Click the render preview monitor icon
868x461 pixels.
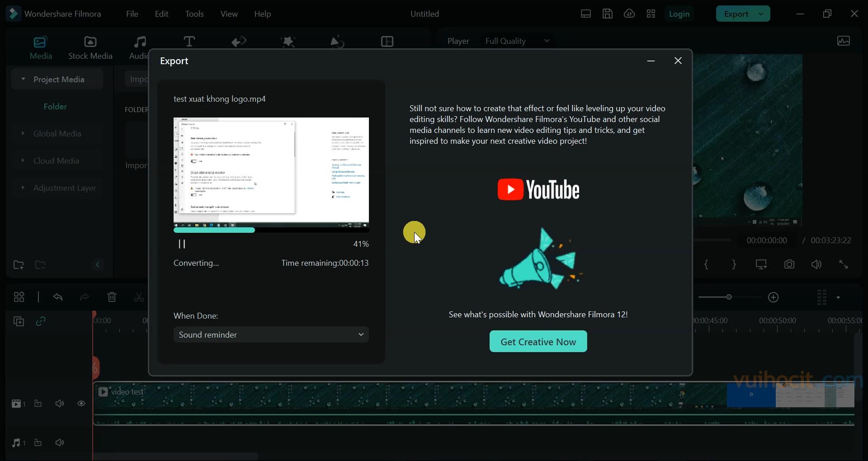pos(762,264)
